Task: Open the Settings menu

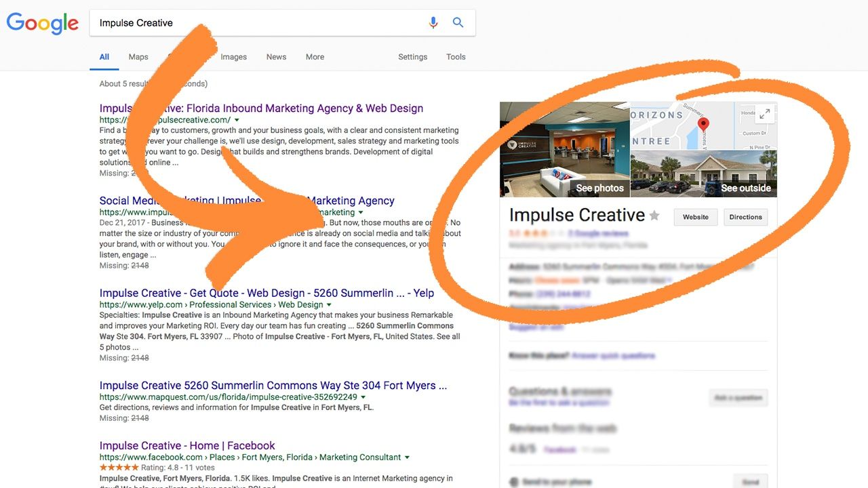Action: tap(412, 57)
